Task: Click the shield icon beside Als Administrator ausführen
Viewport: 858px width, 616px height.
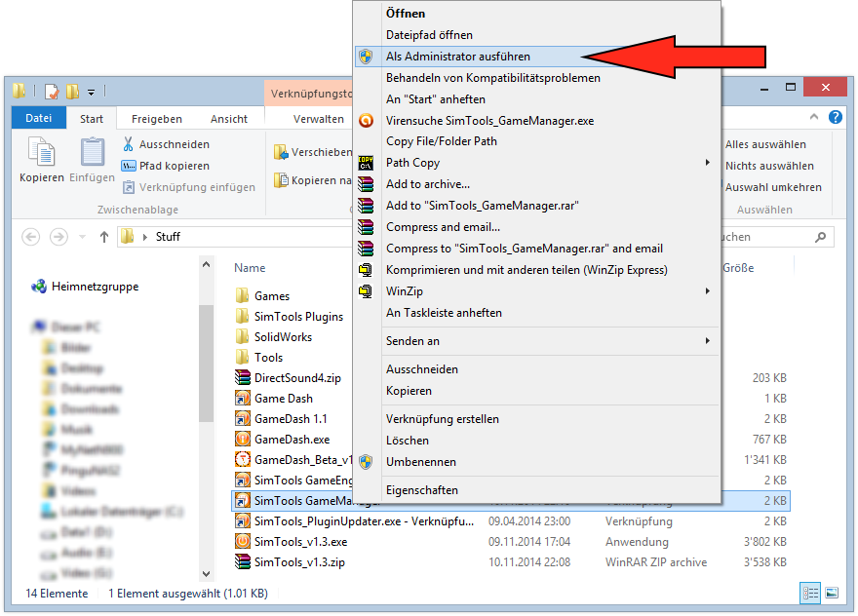Action: (366, 57)
